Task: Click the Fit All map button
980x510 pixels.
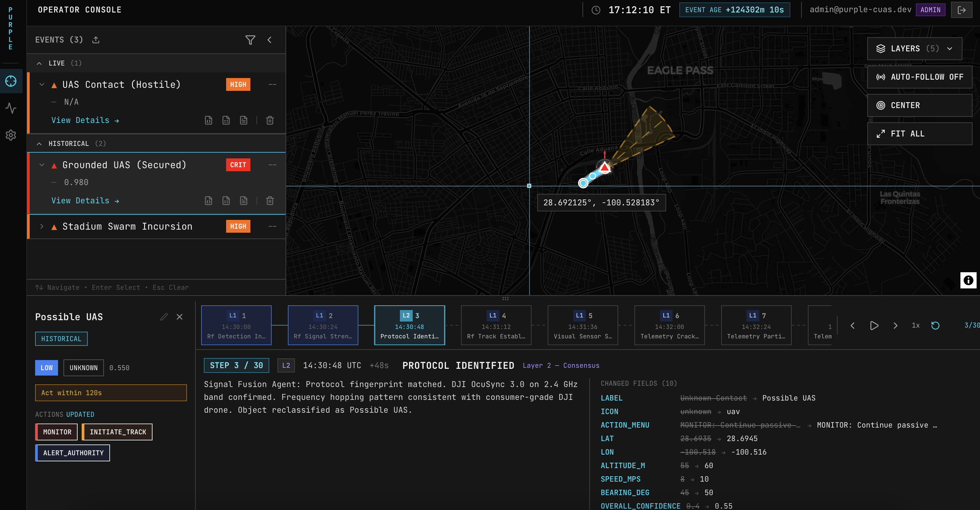Action: (920, 134)
